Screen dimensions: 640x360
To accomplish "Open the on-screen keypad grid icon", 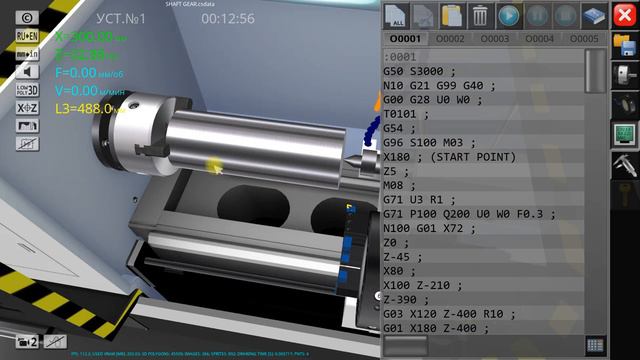I will (x=595, y=346).
